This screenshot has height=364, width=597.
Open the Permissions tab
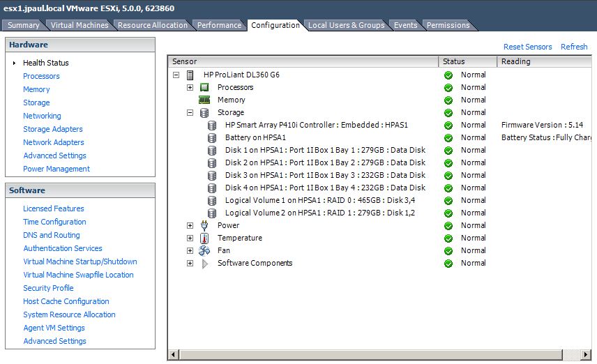448,25
